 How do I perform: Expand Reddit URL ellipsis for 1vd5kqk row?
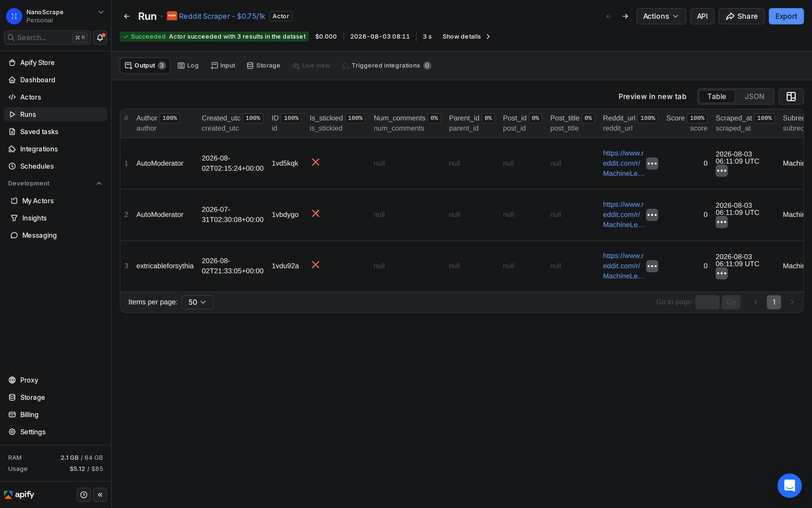tap(652, 164)
